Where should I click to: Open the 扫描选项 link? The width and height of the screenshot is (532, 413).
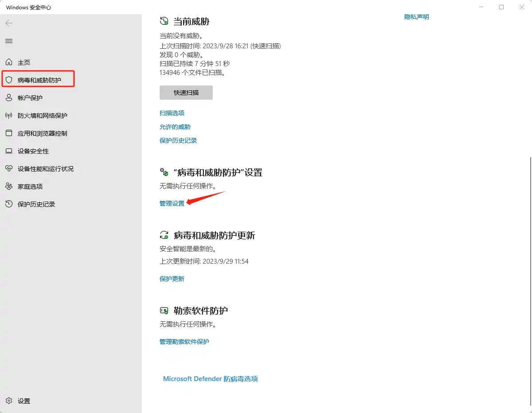tap(172, 113)
